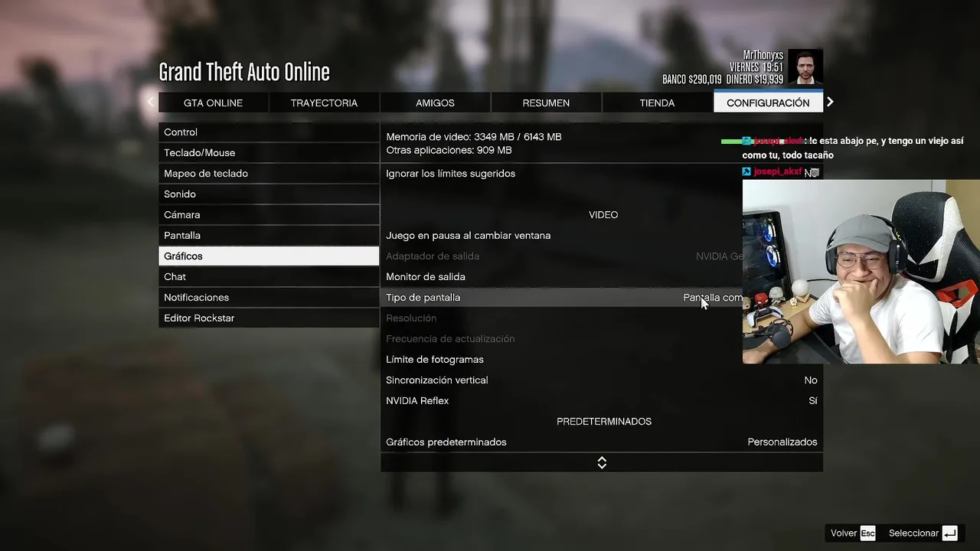Click the right arrow next to CONFIGURACIÓN

click(830, 102)
